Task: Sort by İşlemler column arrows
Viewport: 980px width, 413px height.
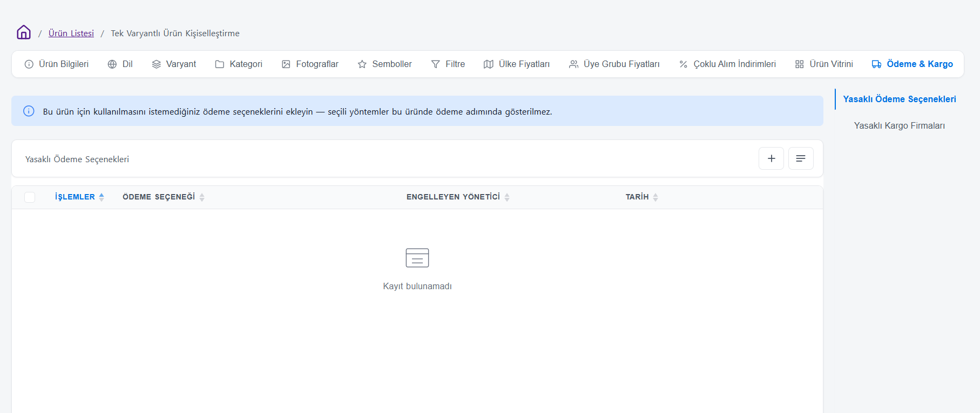Action: pyautogui.click(x=102, y=197)
